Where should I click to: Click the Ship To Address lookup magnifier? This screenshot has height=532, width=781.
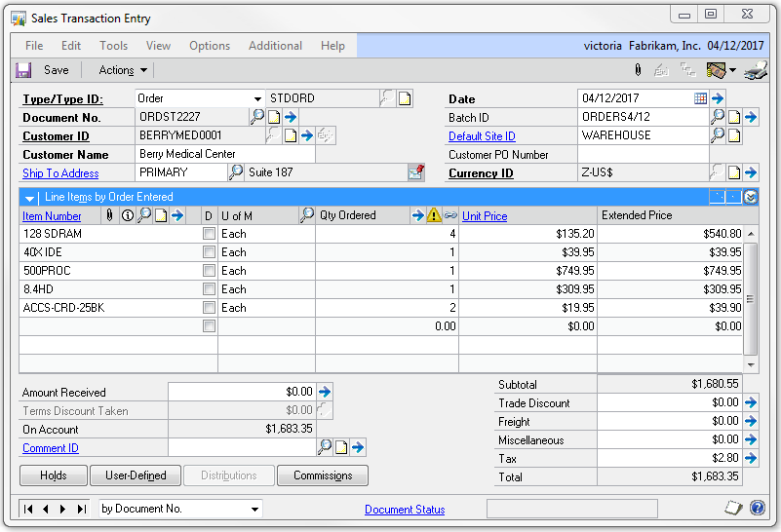tap(236, 172)
